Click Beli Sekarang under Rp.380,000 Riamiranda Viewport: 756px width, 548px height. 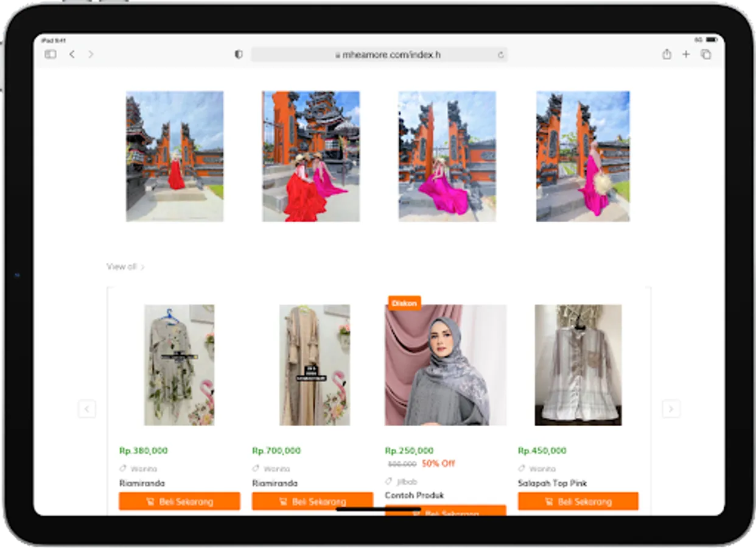pos(180,502)
